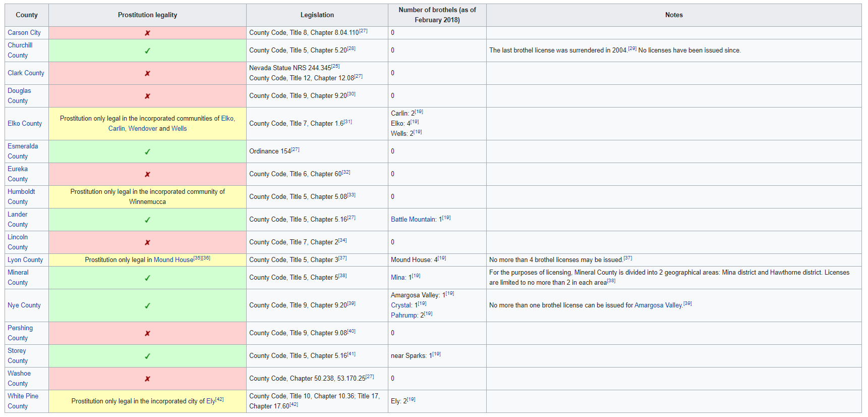This screenshot has width=868, height=417.
Task: Click the green check in Lander County row
Action: (x=147, y=220)
